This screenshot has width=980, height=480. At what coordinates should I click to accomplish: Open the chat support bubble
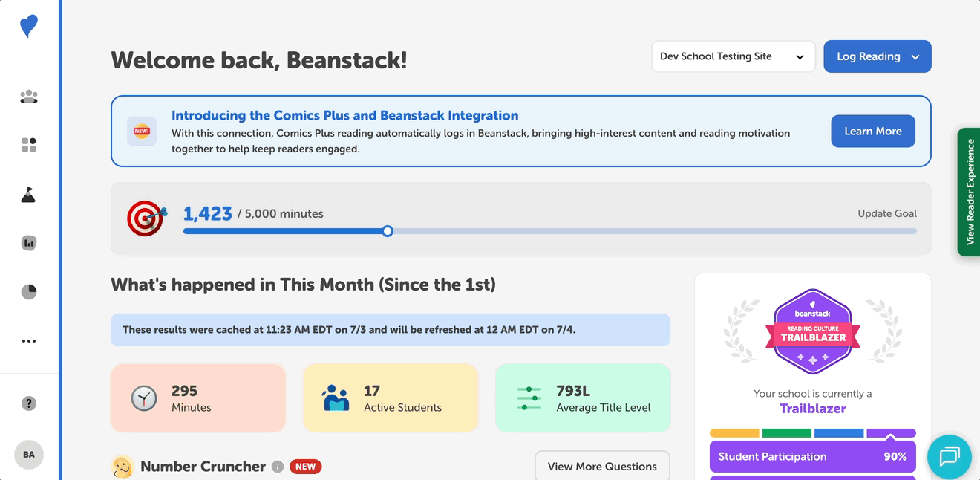click(950, 456)
